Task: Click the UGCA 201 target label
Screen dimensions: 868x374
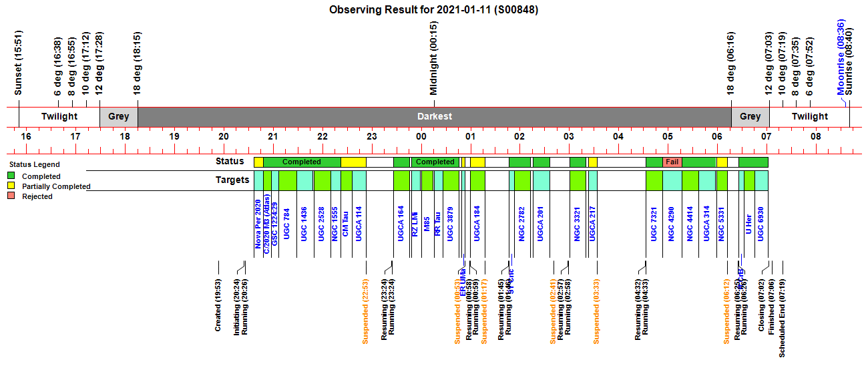Action: (x=541, y=223)
